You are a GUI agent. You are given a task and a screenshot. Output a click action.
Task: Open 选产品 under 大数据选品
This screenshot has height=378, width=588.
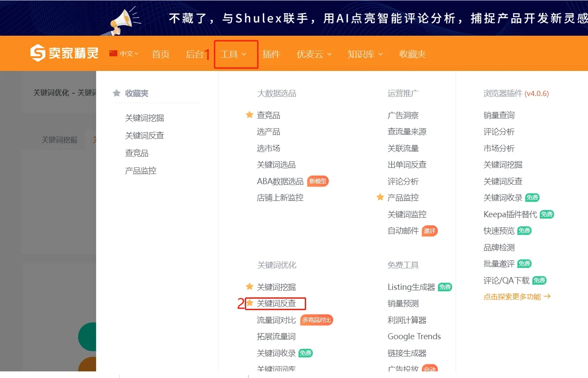point(269,132)
